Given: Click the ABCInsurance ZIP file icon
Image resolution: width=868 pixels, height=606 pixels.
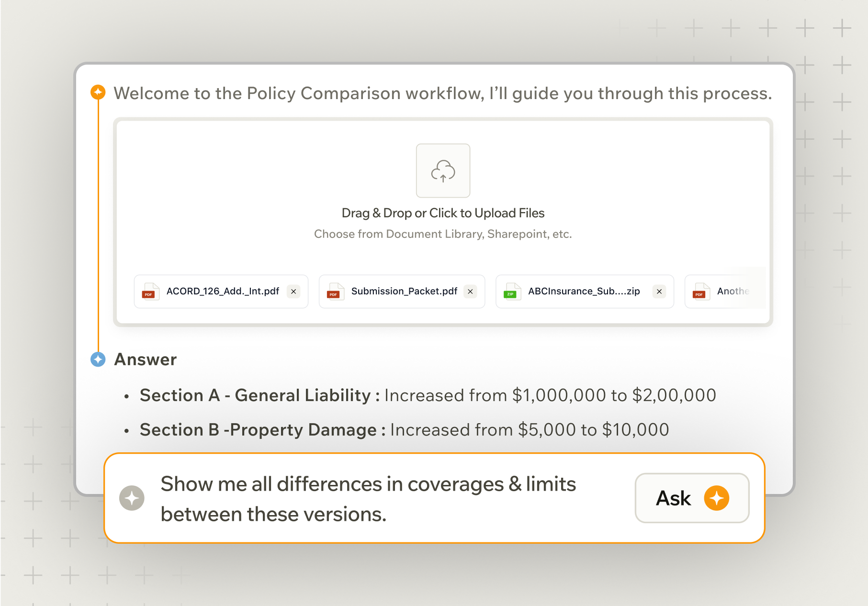Looking at the screenshot, I should (x=512, y=292).
